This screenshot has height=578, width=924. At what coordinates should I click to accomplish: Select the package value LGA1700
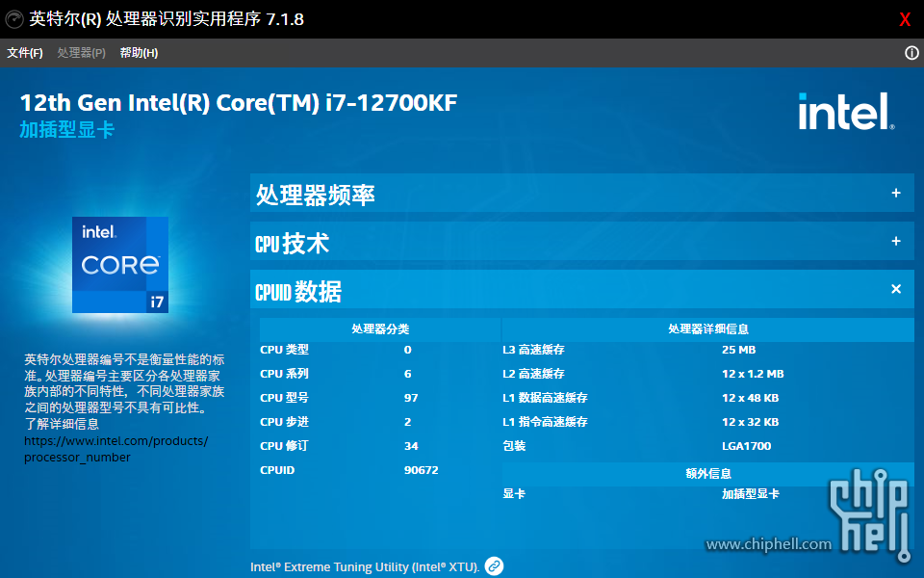pyautogui.click(x=746, y=446)
